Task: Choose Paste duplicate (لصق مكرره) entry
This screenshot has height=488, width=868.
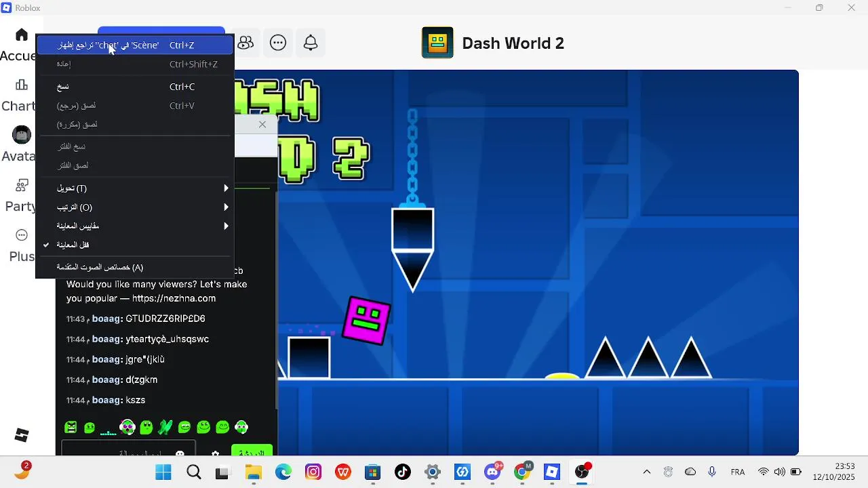Action: pos(135,125)
